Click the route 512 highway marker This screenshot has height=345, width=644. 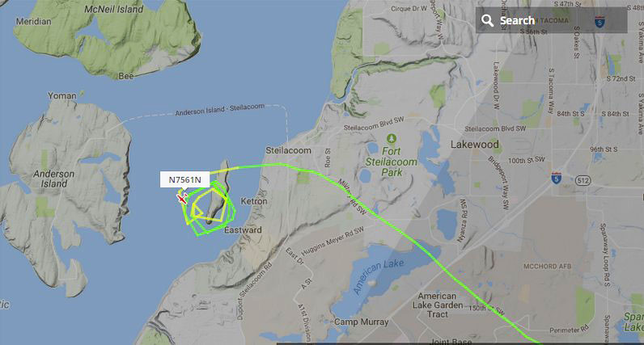coord(583,180)
